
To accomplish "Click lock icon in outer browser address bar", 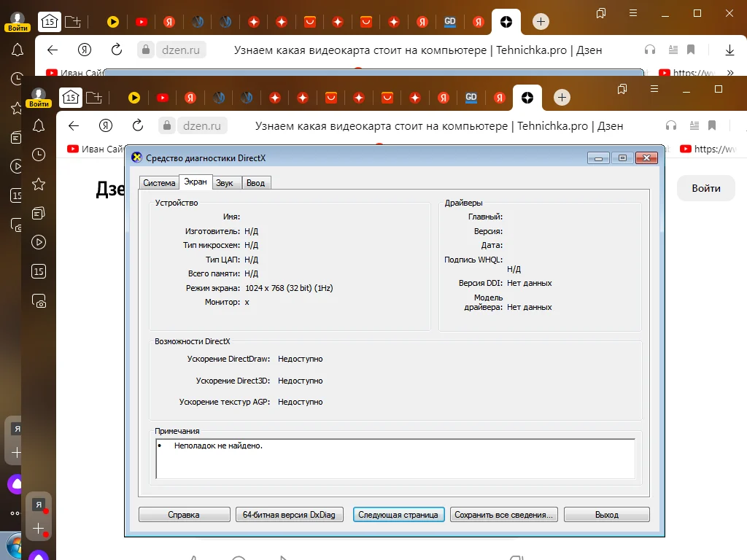I will [x=146, y=50].
